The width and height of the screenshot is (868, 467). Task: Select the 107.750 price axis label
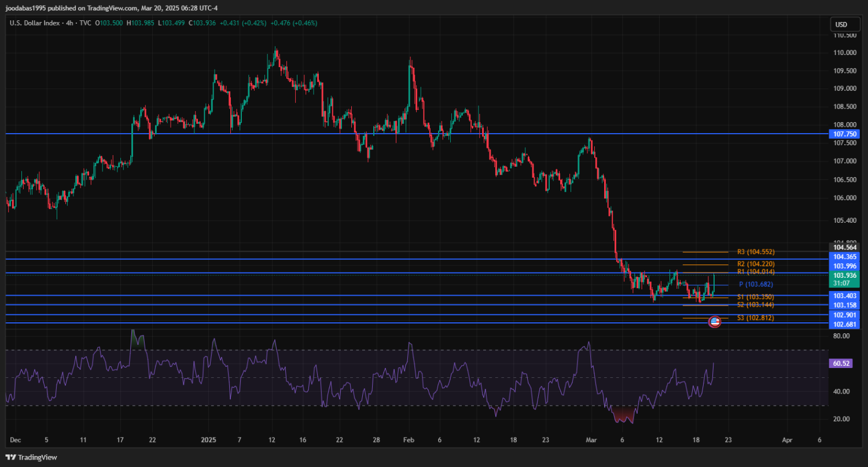(x=844, y=134)
